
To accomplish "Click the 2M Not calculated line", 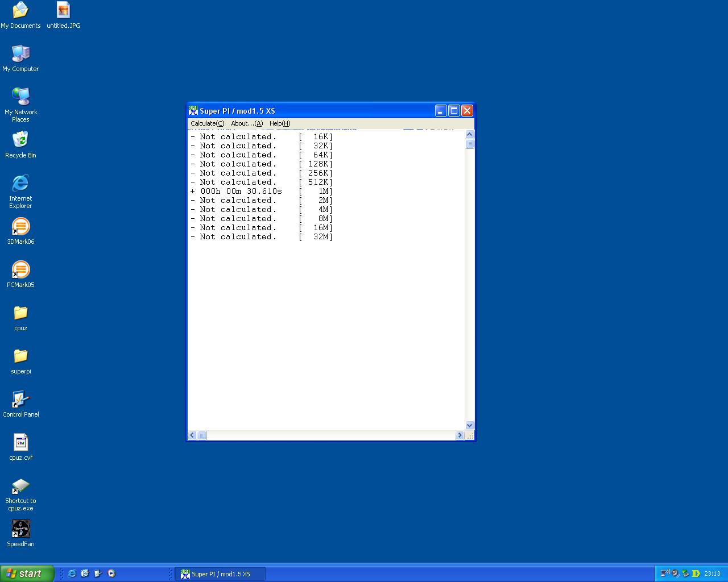I will click(x=262, y=200).
